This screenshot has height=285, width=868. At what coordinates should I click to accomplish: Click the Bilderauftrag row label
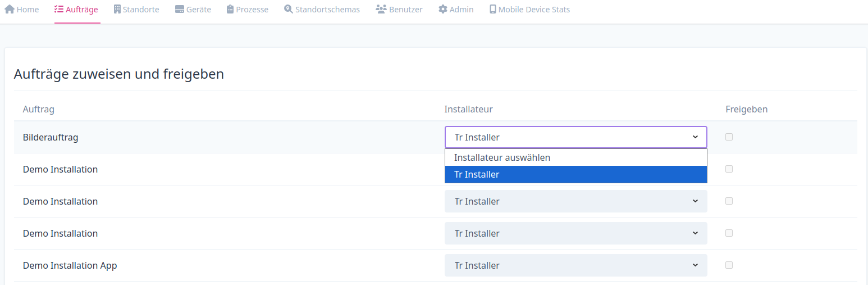51,137
